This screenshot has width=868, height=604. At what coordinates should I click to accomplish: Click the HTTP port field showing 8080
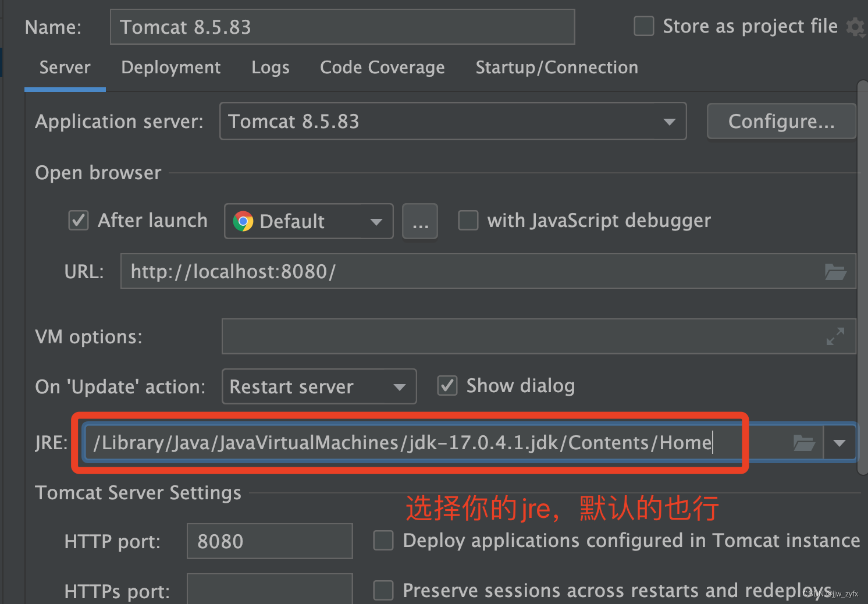[270, 541]
